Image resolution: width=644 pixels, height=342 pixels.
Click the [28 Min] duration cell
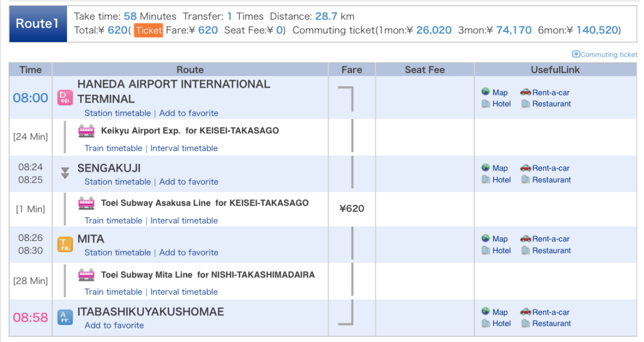pyautogui.click(x=30, y=281)
